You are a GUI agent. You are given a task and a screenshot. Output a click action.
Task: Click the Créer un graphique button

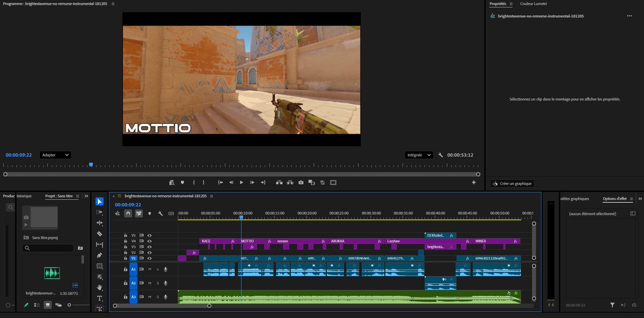(x=512, y=183)
